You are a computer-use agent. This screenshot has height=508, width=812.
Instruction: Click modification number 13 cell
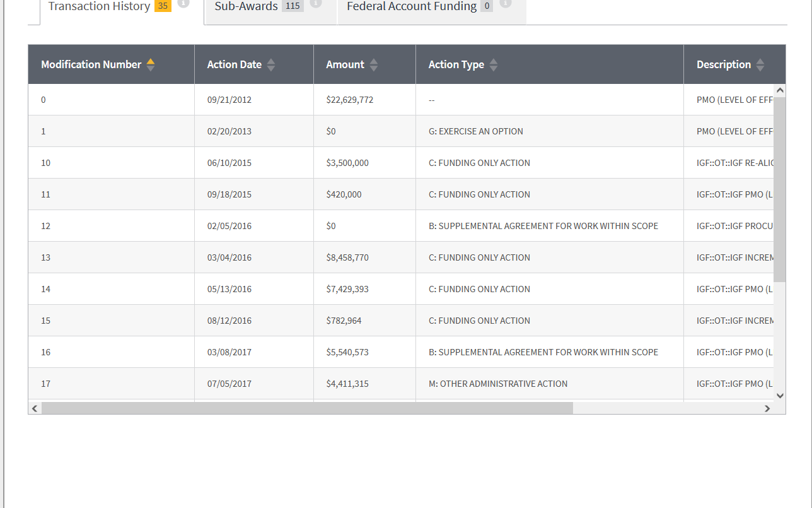111,257
